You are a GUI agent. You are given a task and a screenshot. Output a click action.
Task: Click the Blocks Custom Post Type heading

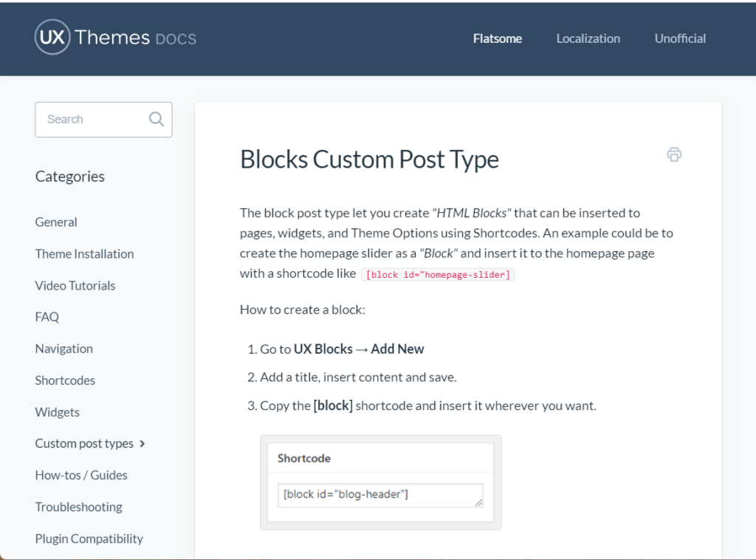tap(369, 160)
